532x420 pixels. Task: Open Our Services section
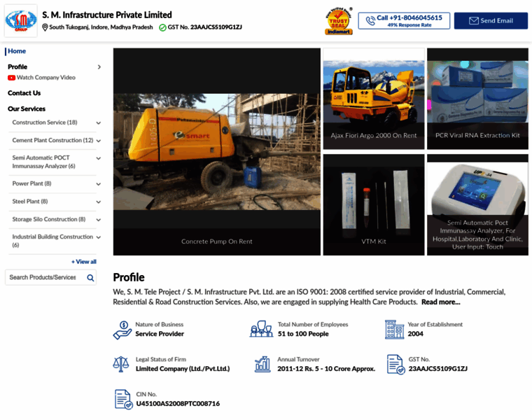[x=27, y=109]
